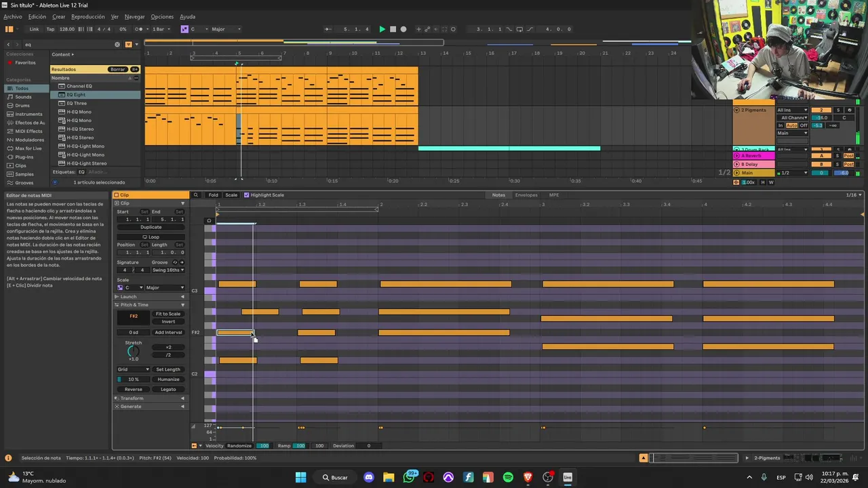This screenshot has height=488, width=868.
Task: Click Ableton Live taskbar icon
Action: tap(568, 477)
